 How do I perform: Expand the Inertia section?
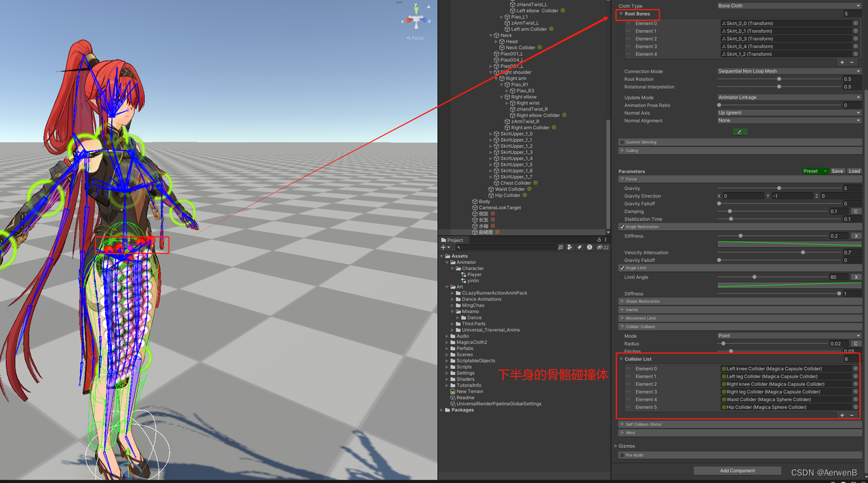622,310
